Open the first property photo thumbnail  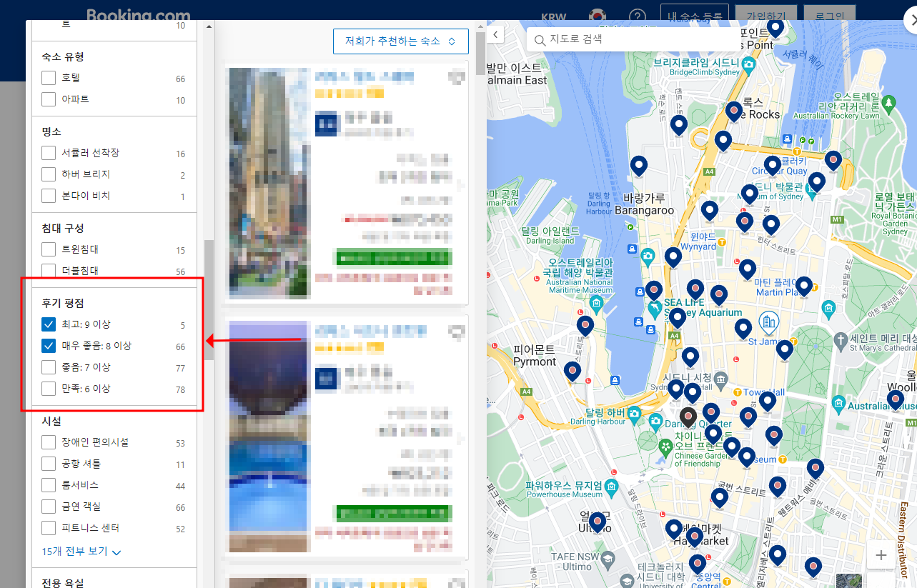point(268,183)
